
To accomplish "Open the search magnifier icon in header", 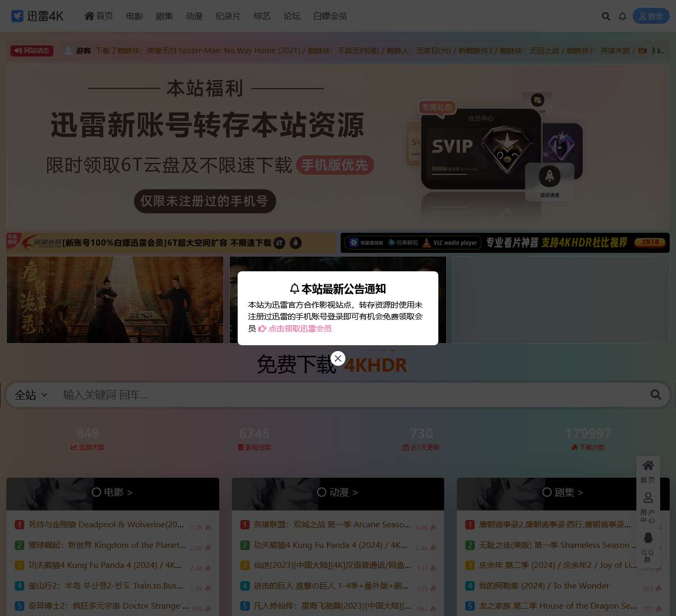I will [606, 16].
